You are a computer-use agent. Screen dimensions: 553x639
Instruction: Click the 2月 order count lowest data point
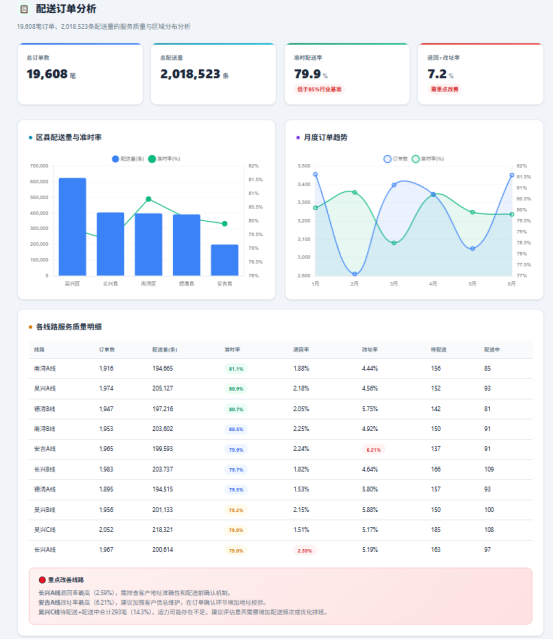[x=355, y=274]
